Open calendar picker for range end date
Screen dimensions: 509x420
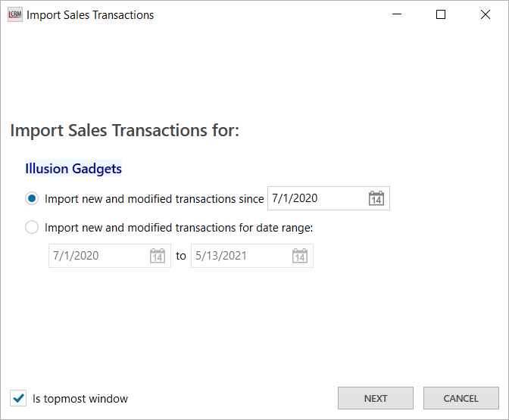tap(300, 256)
